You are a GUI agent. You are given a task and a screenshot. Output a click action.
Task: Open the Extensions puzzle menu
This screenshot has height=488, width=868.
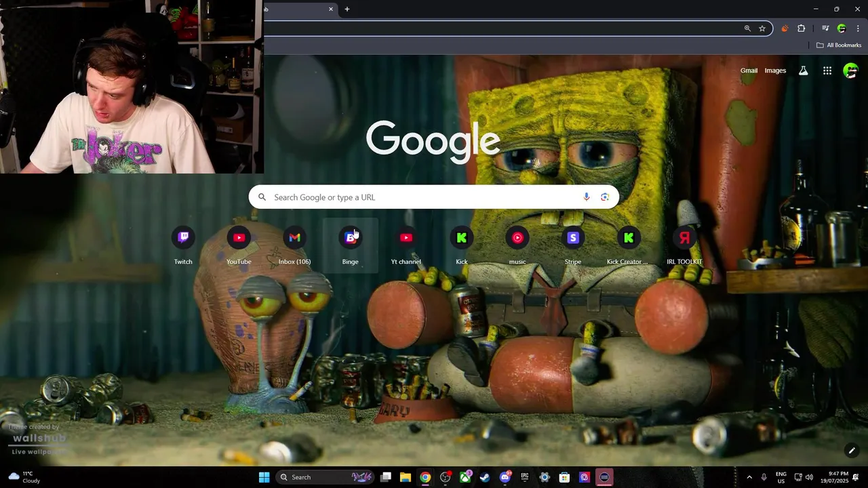click(x=802, y=28)
